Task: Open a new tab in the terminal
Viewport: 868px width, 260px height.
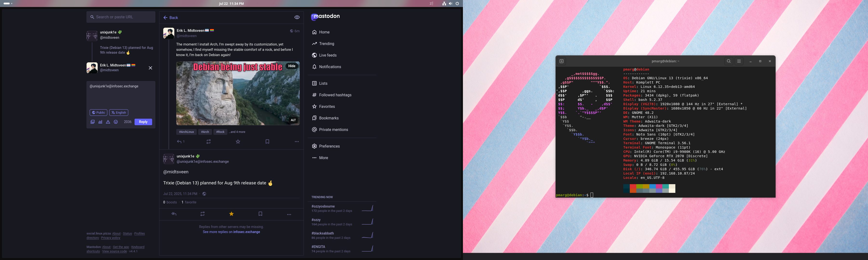Action: (x=561, y=61)
